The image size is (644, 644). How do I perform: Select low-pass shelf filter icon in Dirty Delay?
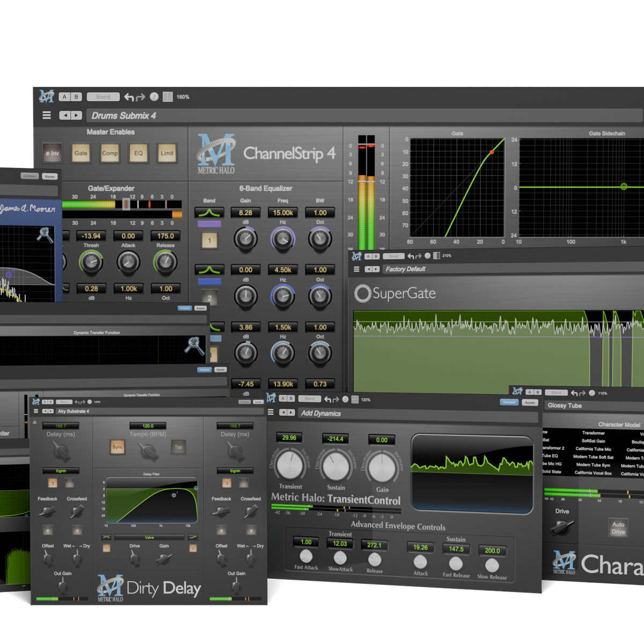[193, 537]
